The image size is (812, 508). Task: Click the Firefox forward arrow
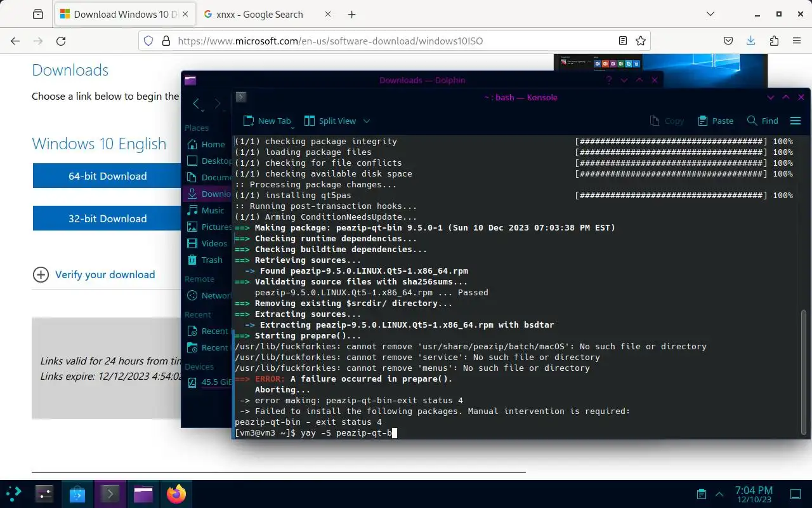tap(38, 41)
